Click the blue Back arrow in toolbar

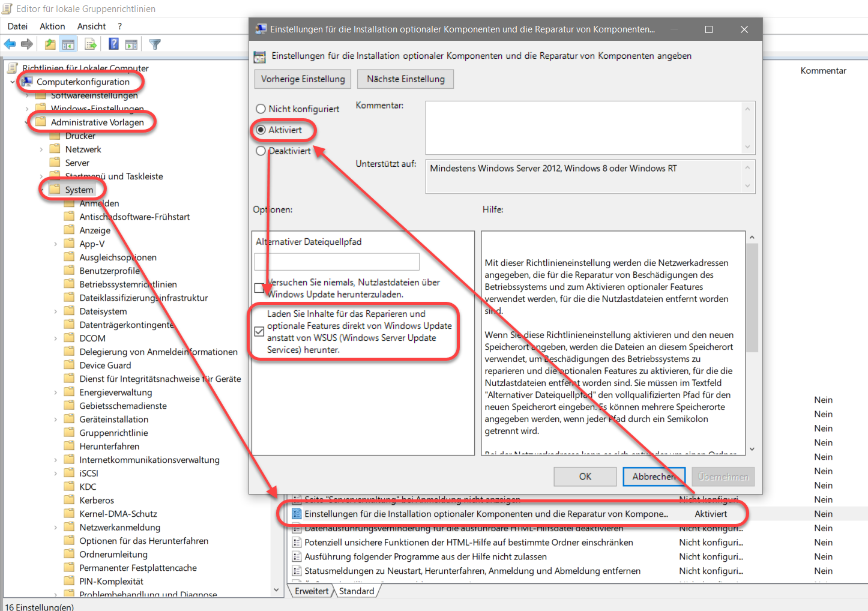(10, 44)
